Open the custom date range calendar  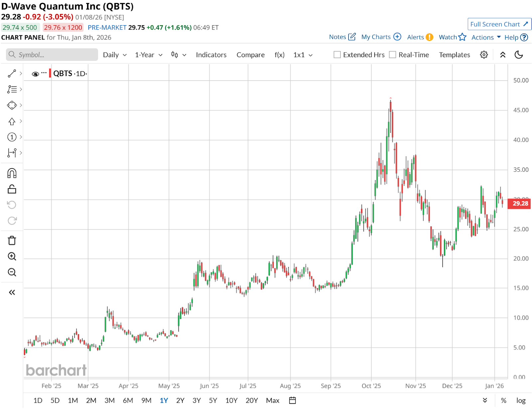click(293, 400)
